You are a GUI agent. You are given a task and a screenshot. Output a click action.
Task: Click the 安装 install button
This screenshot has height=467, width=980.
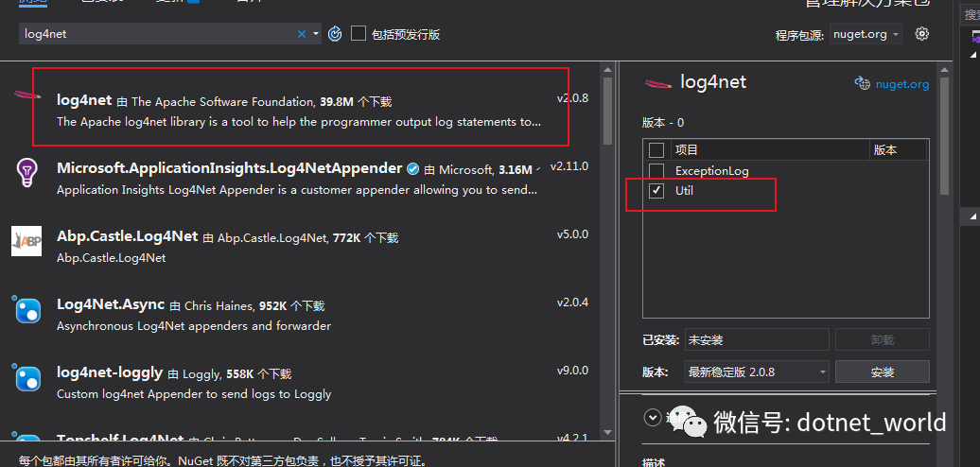pos(883,372)
